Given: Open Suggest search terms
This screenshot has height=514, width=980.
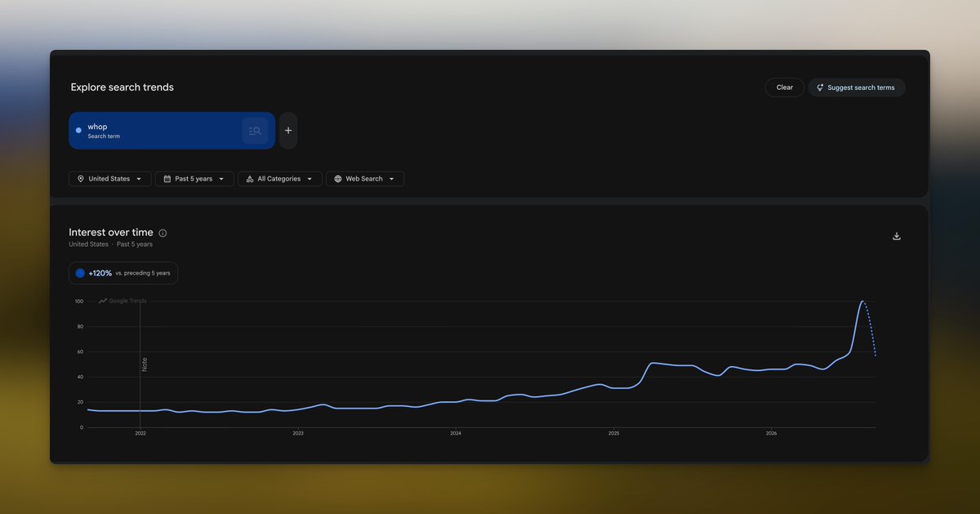Looking at the screenshot, I should pyautogui.click(x=857, y=87).
